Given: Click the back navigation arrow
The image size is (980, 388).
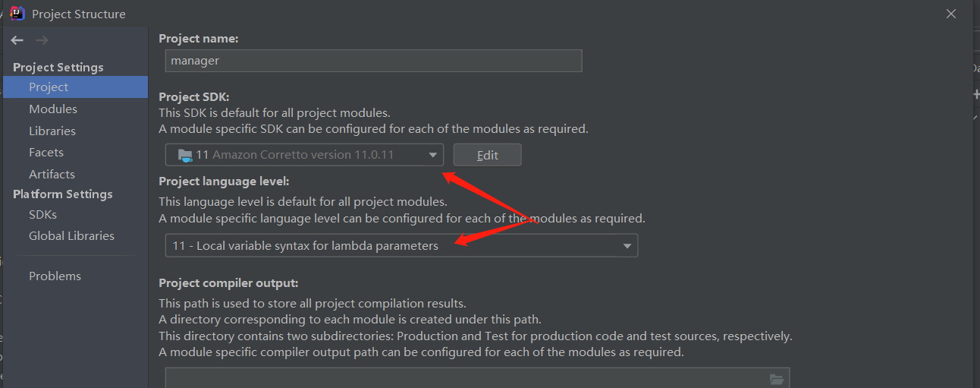Looking at the screenshot, I should (x=17, y=40).
